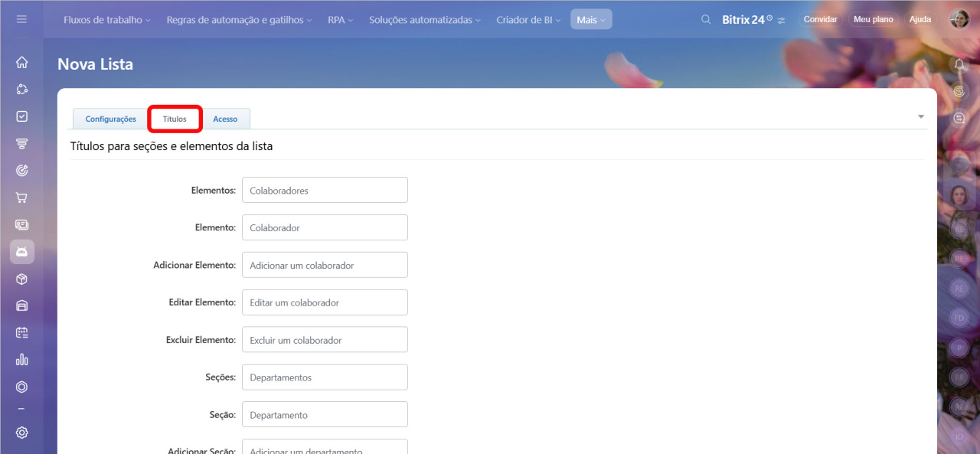Open the bar chart analytics icon
Screen dimensions: 980x454
22,359
